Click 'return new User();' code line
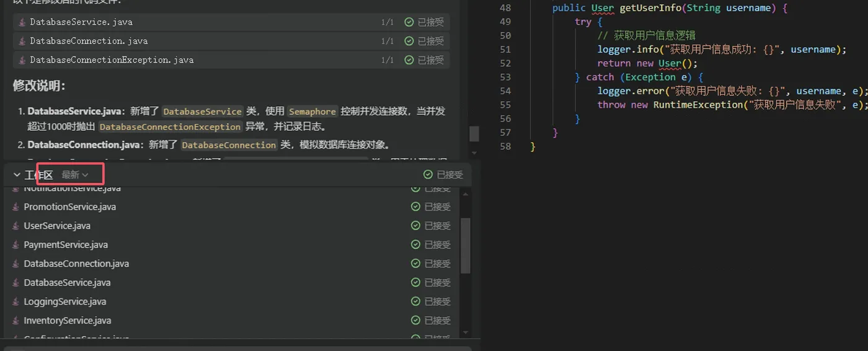This screenshot has width=868, height=351. pos(647,63)
